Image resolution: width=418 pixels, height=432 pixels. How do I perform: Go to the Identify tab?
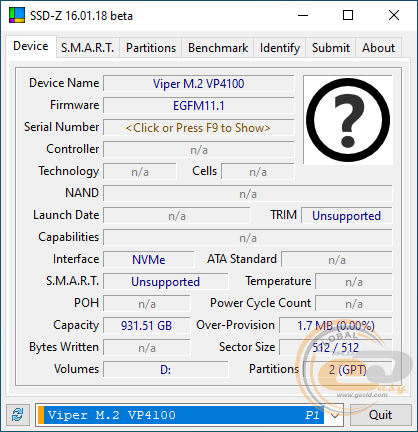point(280,48)
